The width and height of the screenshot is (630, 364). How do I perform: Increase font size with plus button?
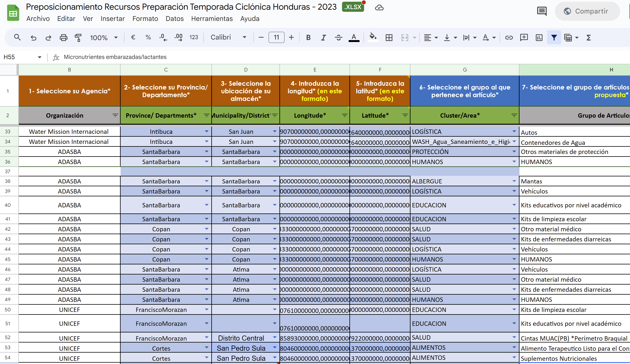click(291, 37)
